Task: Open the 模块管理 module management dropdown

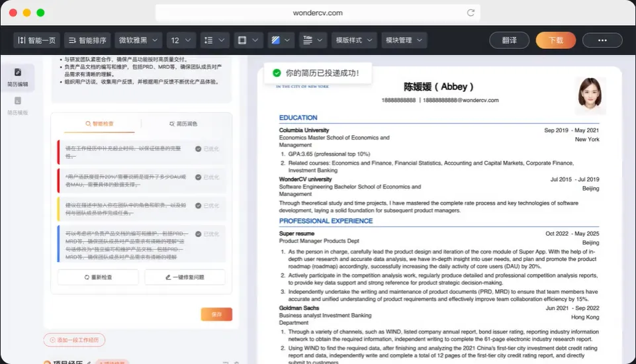Action: [404, 40]
